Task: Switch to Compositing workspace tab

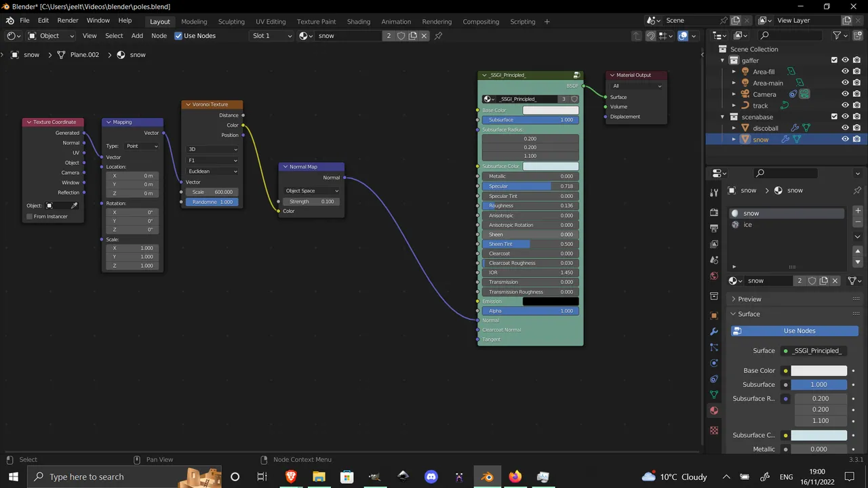Action: coord(481,22)
